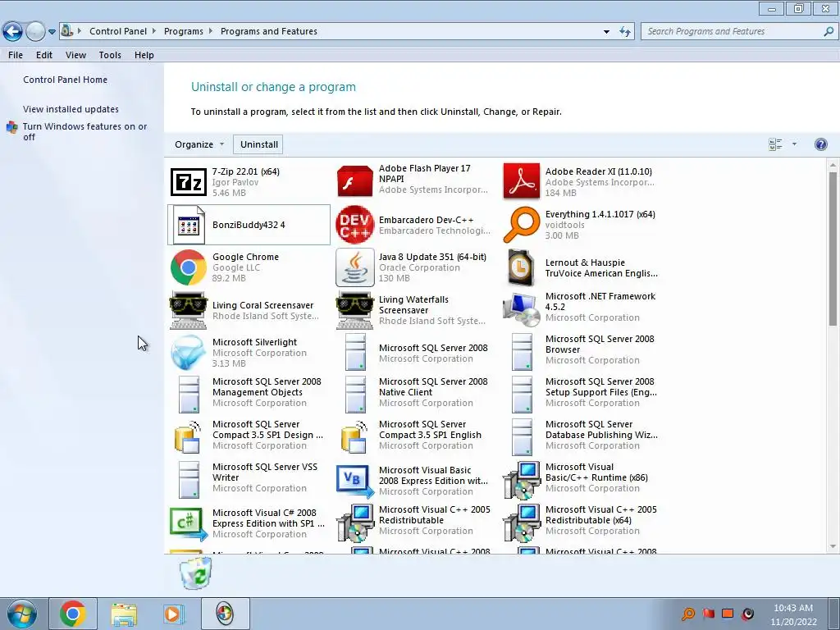This screenshot has width=840, height=630.
Task: Click the scrollbar down arrow
Action: [833, 546]
